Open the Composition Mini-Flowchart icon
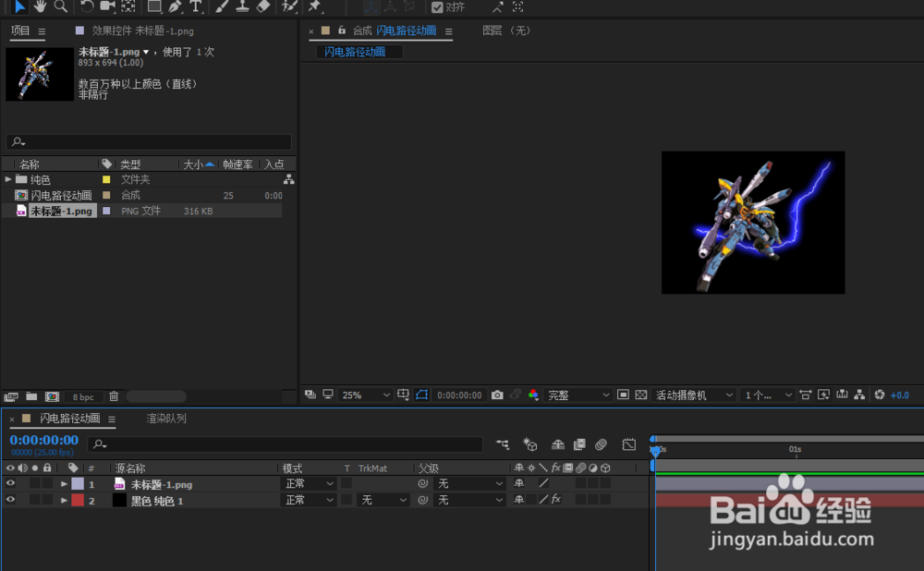The height and width of the screenshot is (571, 924). 503,444
